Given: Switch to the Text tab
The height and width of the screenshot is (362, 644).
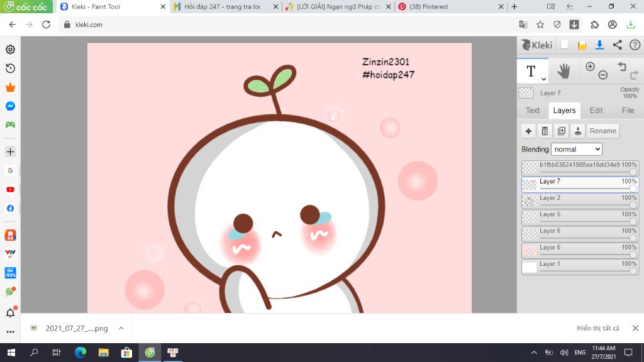Looking at the screenshot, I should tap(533, 111).
